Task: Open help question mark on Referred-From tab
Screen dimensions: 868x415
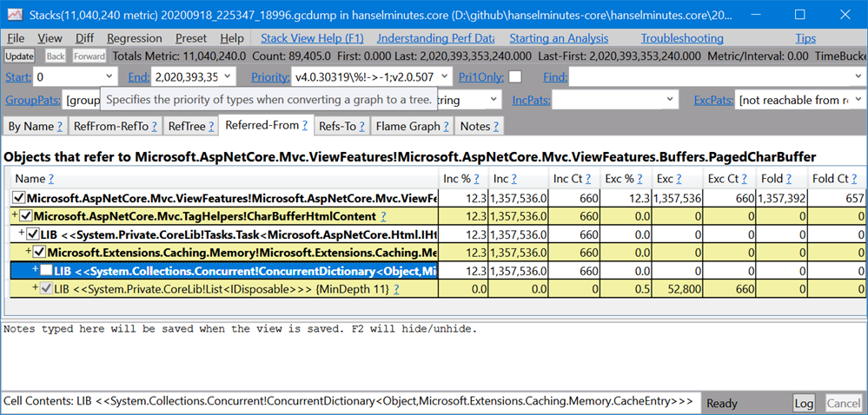Action: tap(305, 126)
